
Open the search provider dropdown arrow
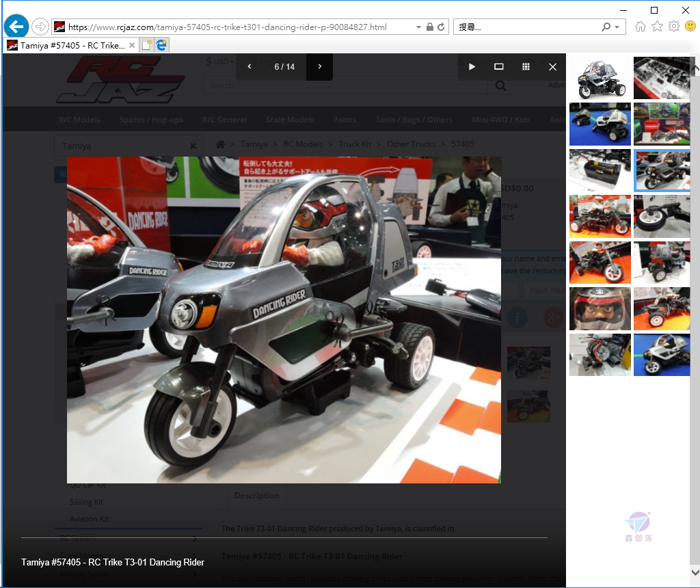[617, 27]
